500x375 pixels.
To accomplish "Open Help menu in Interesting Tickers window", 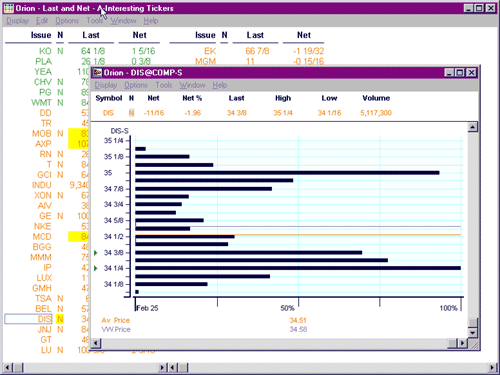I will point(151,21).
